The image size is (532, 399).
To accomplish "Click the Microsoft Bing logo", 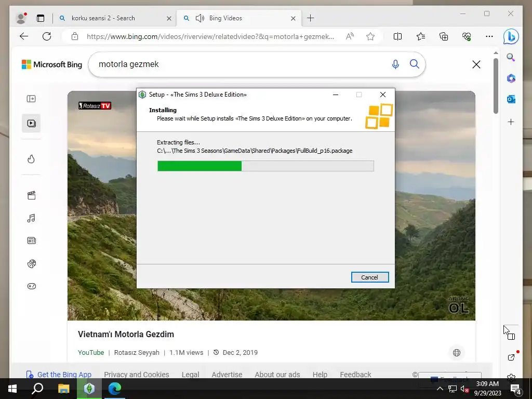I will (x=52, y=64).
